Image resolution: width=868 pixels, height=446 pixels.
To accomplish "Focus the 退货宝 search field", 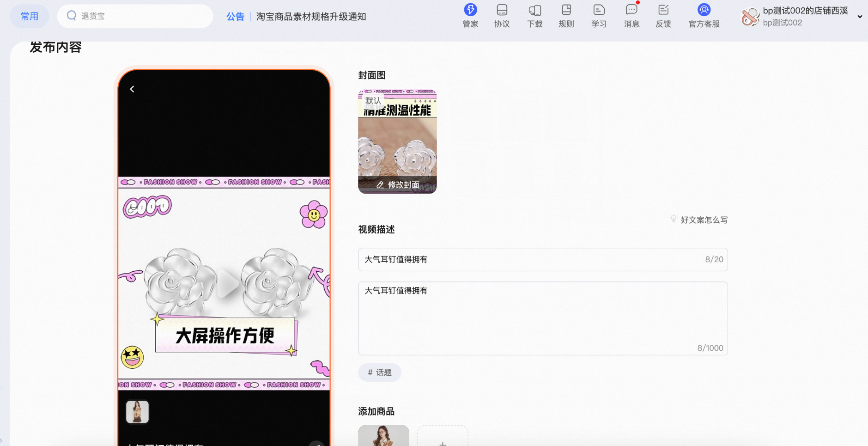I will click(x=135, y=16).
